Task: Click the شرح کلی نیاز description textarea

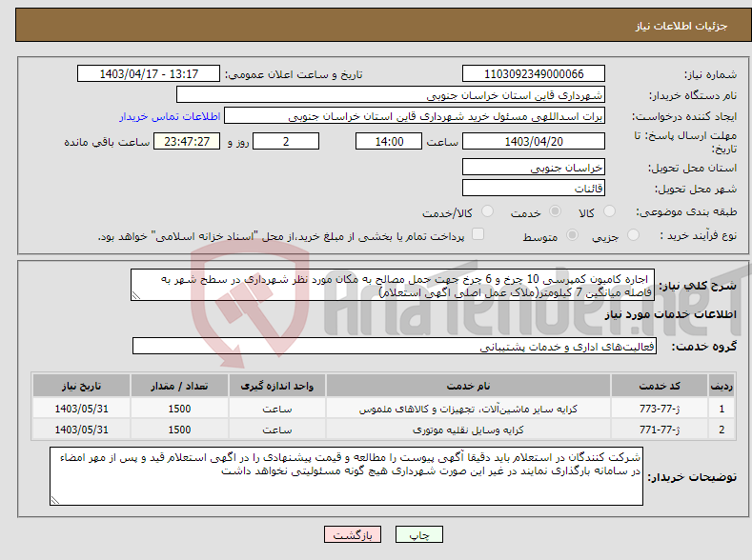Action: click(393, 285)
